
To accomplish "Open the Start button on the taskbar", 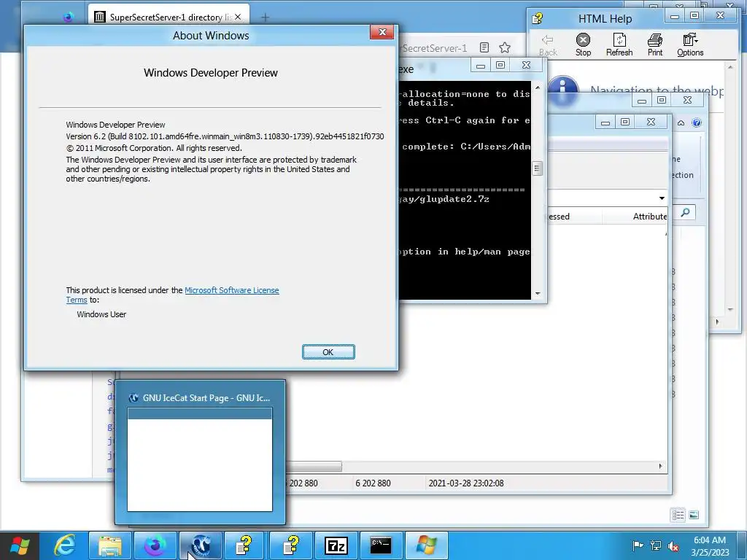I will click(20, 545).
